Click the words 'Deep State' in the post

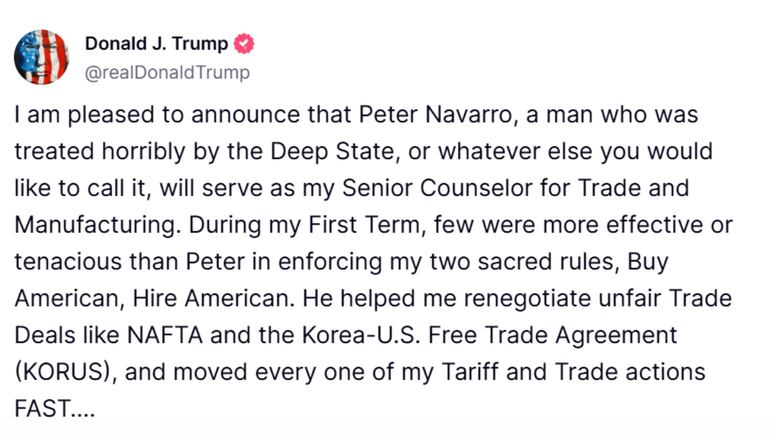(332, 151)
